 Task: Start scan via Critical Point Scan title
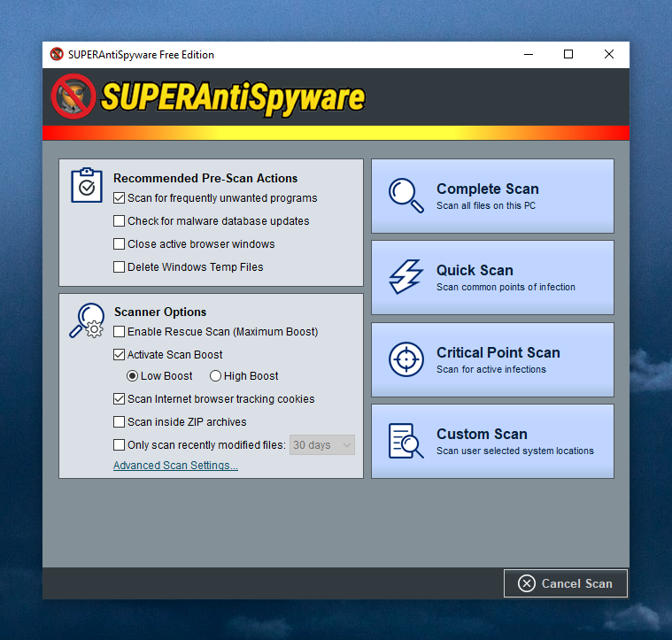pos(498,352)
